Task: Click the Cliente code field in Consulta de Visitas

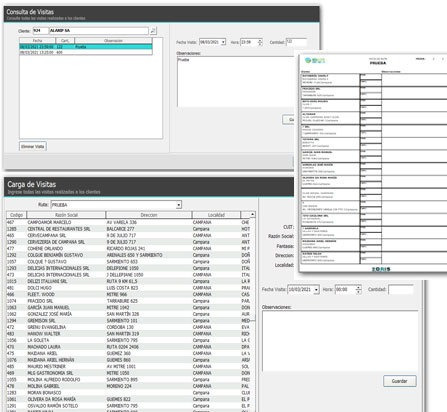Action: (x=40, y=31)
